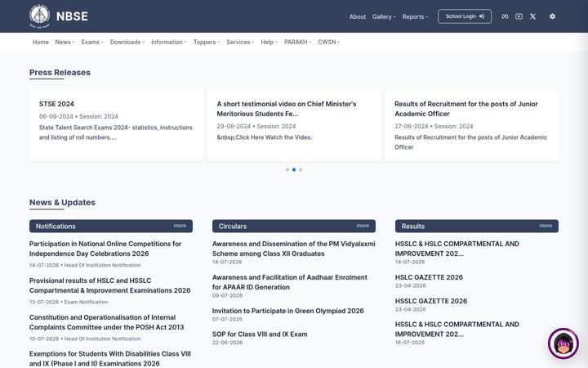The height and width of the screenshot is (368, 588).
Task: Expand the News menu
Action: 65,42
